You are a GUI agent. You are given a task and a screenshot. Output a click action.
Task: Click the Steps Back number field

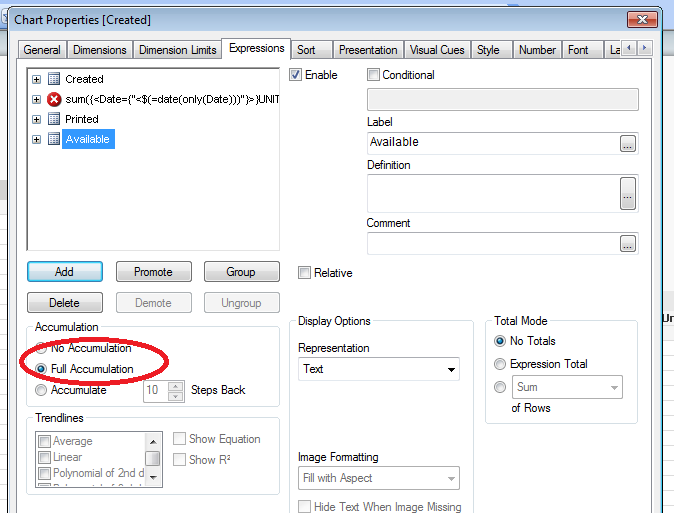156,390
